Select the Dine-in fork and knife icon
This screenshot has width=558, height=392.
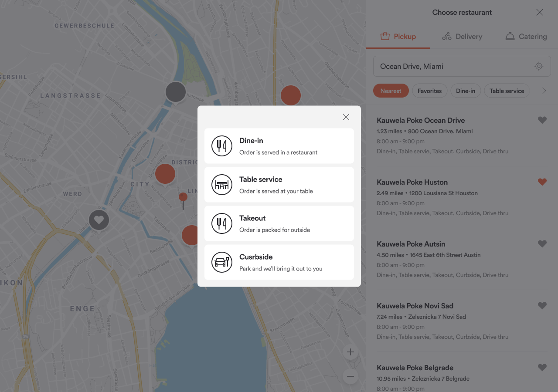(222, 146)
